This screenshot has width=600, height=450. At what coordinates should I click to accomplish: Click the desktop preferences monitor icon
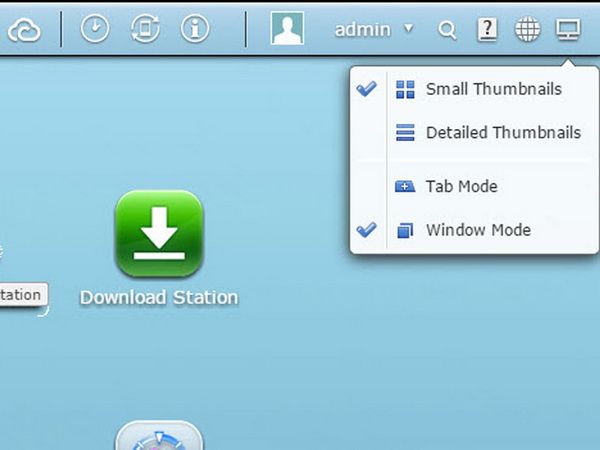(x=568, y=29)
